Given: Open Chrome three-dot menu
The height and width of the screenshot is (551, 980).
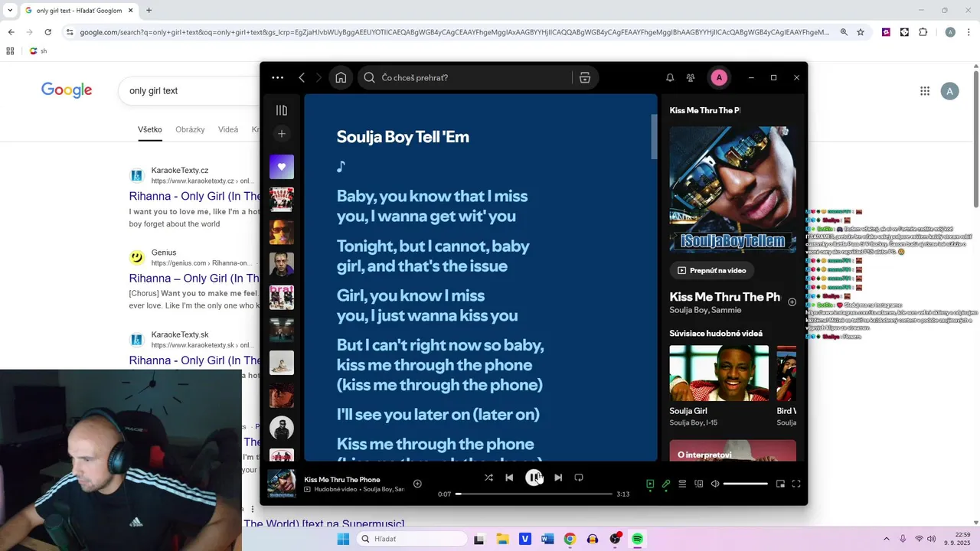Looking at the screenshot, I should (969, 32).
